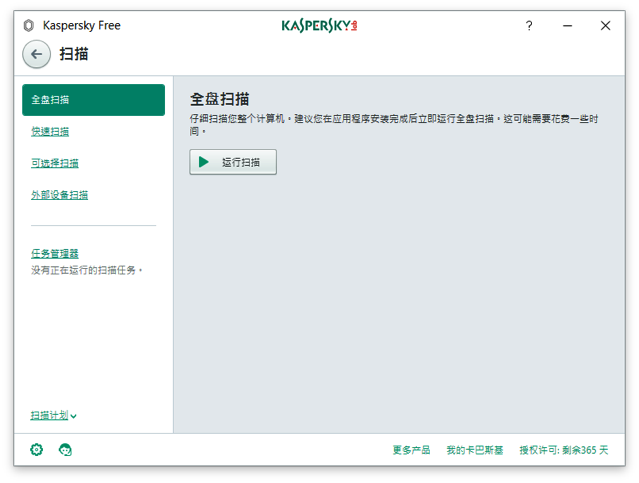
Task: Open 更多产品 link in the footer
Action: (411, 450)
